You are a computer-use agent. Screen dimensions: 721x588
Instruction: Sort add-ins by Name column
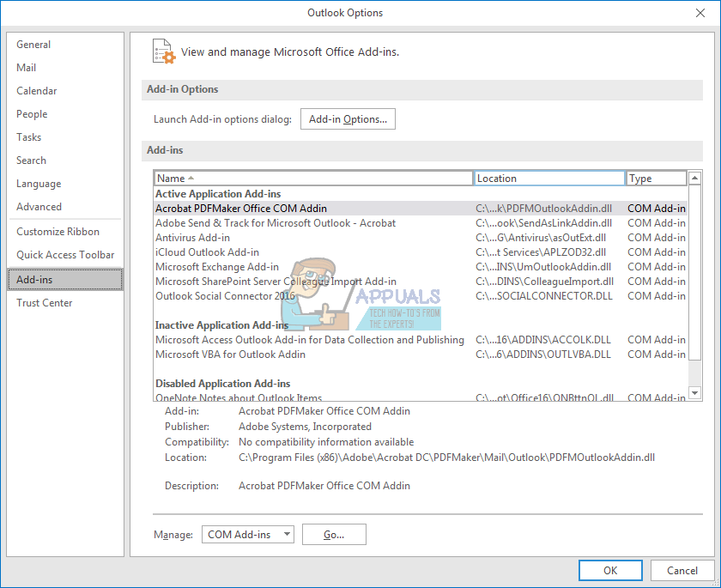click(313, 179)
